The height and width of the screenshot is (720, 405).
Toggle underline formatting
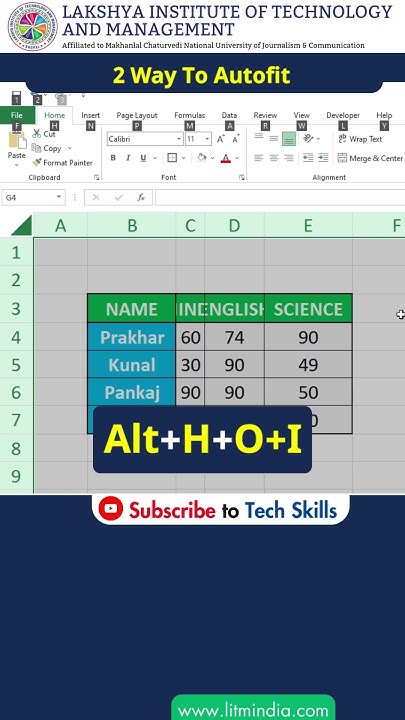tap(143, 158)
